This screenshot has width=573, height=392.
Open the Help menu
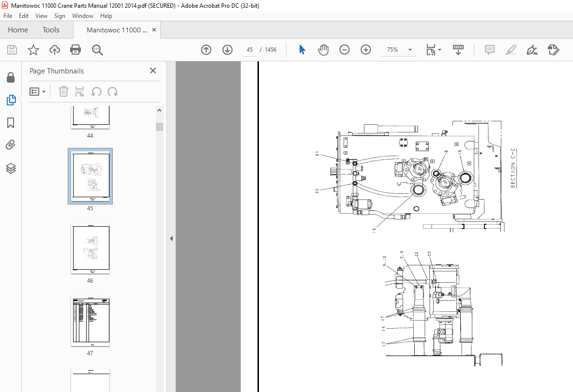point(106,15)
